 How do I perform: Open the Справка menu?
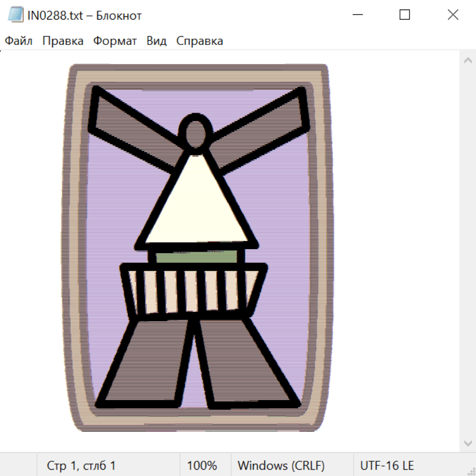point(199,41)
